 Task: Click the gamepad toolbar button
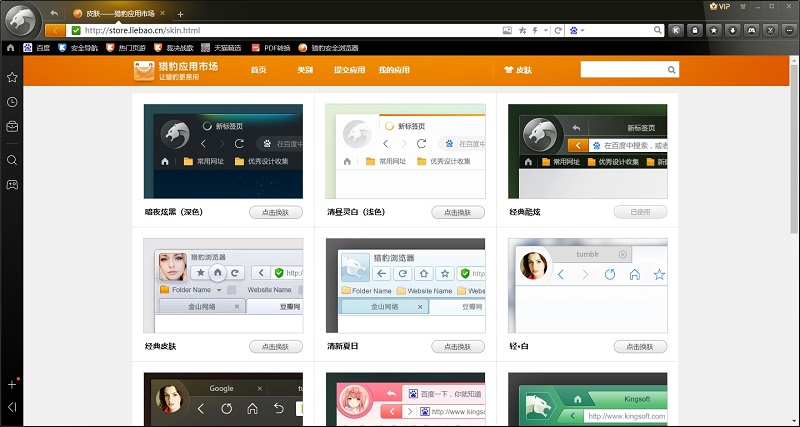tap(752, 31)
